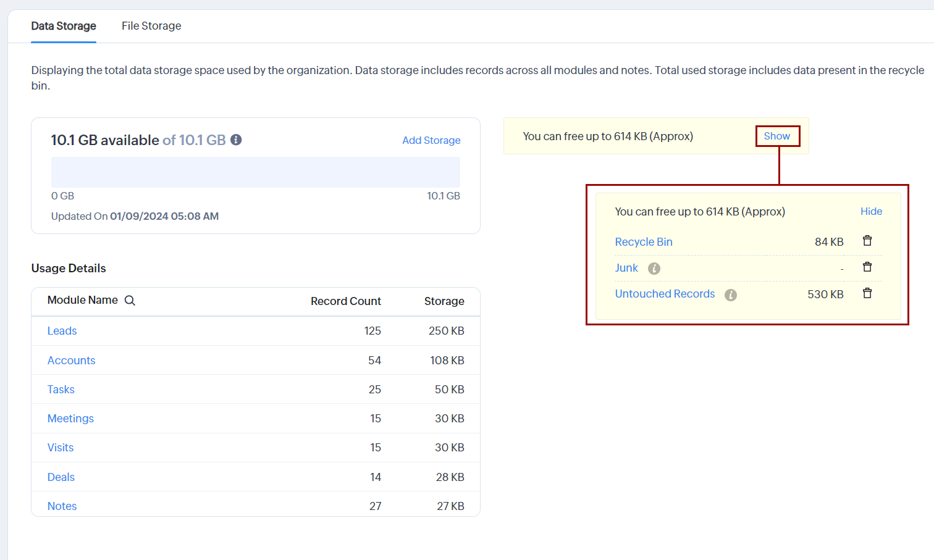This screenshot has width=934, height=560.
Task: Select the Data Storage tab
Action: (x=64, y=26)
